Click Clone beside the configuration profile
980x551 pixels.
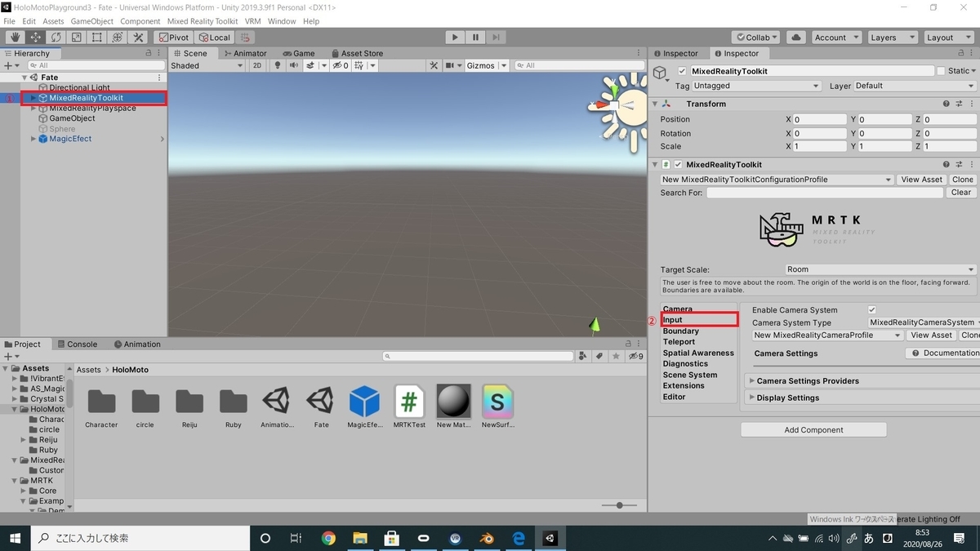coord(963,180)
